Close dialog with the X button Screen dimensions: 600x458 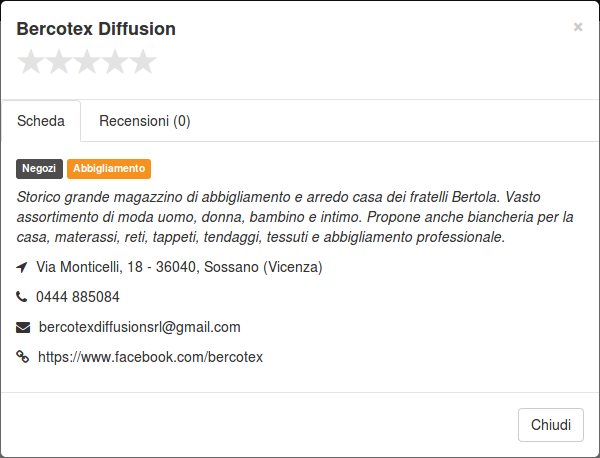(578, 27)
